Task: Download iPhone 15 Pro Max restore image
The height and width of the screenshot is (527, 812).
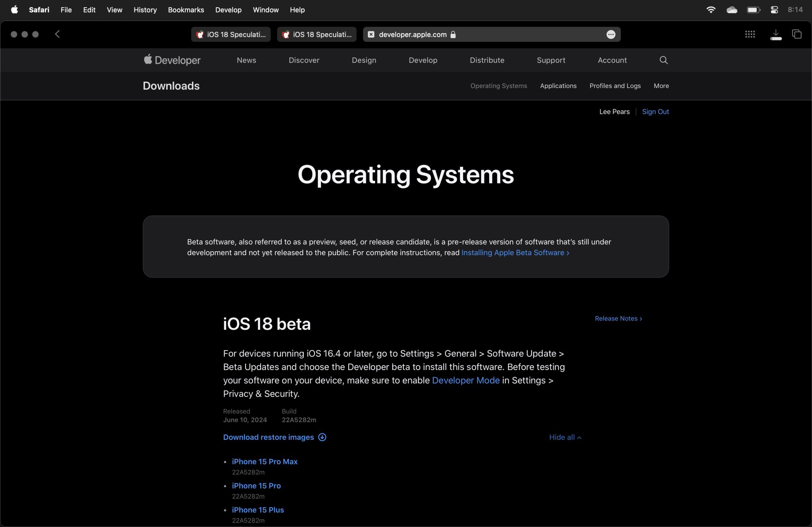Action: [265, 461]
